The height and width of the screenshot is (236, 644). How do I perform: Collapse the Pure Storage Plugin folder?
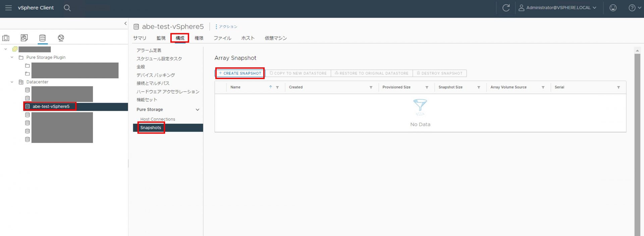[x=12, y=57]
